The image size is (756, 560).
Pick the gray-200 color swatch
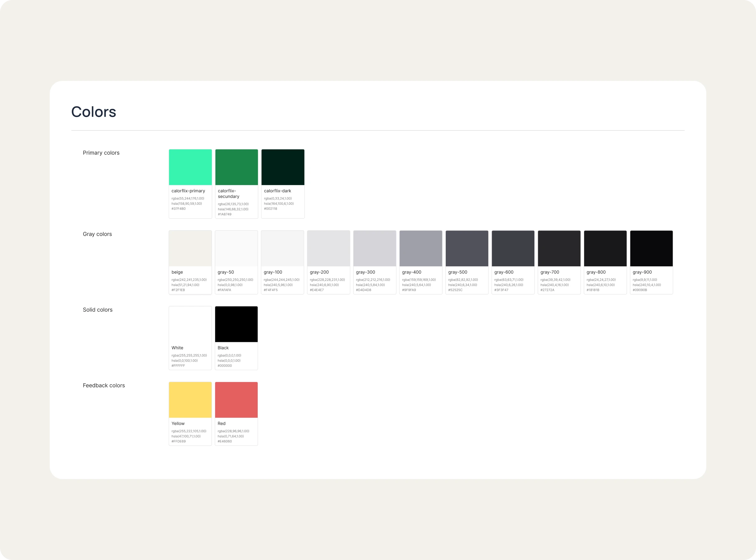click(x=328, y=249)
